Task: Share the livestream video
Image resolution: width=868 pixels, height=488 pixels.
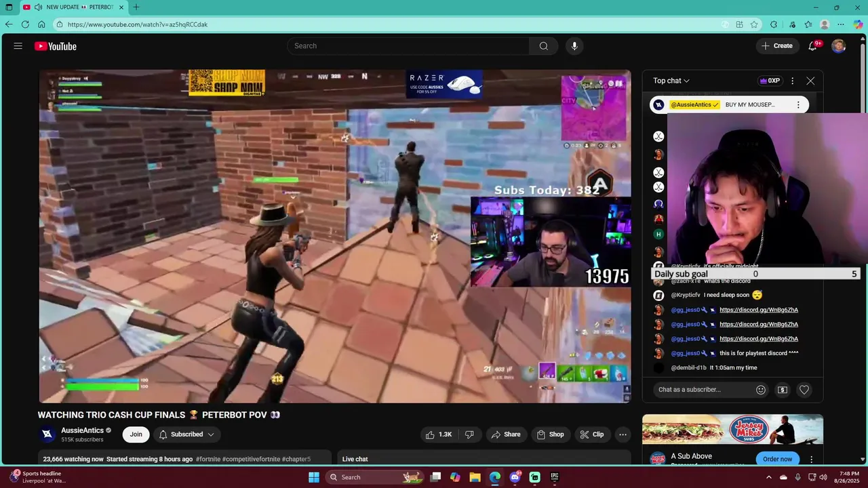Action: pos(505,434)
